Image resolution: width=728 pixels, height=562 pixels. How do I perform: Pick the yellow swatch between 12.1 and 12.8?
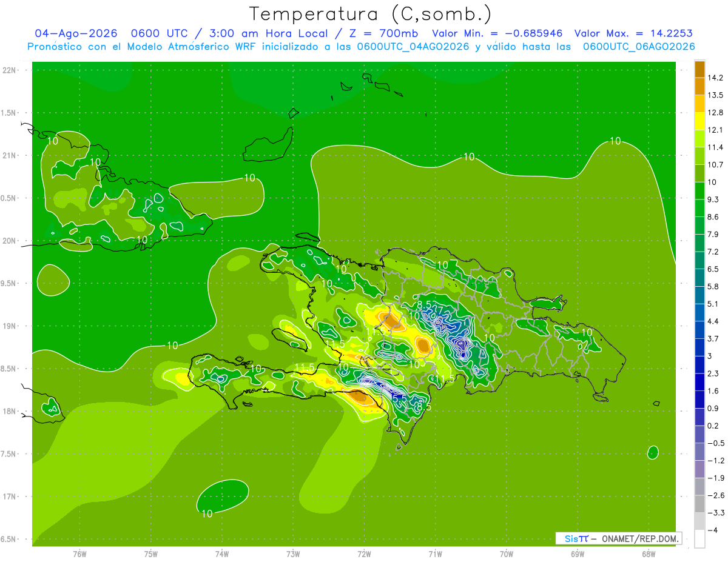click(699, 121)
